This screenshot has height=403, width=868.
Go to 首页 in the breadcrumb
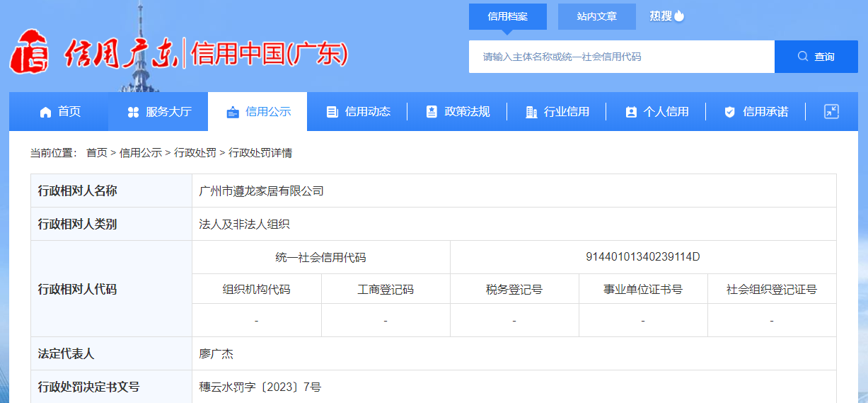click(x=96, y=152)
